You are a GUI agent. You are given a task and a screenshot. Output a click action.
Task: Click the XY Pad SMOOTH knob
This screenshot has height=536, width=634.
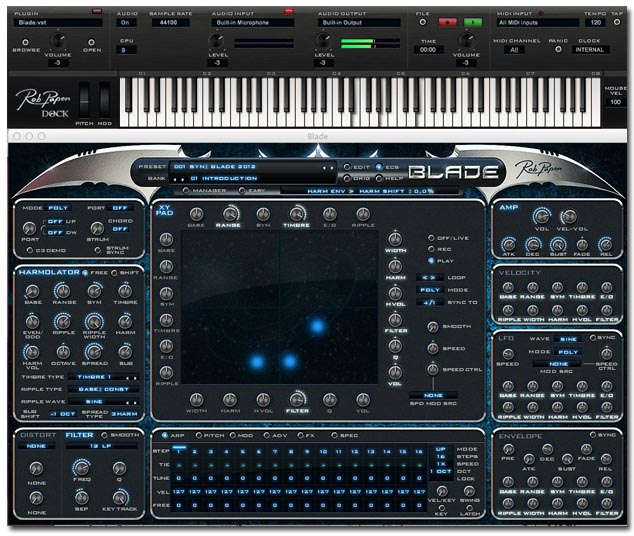click(433, 327)
